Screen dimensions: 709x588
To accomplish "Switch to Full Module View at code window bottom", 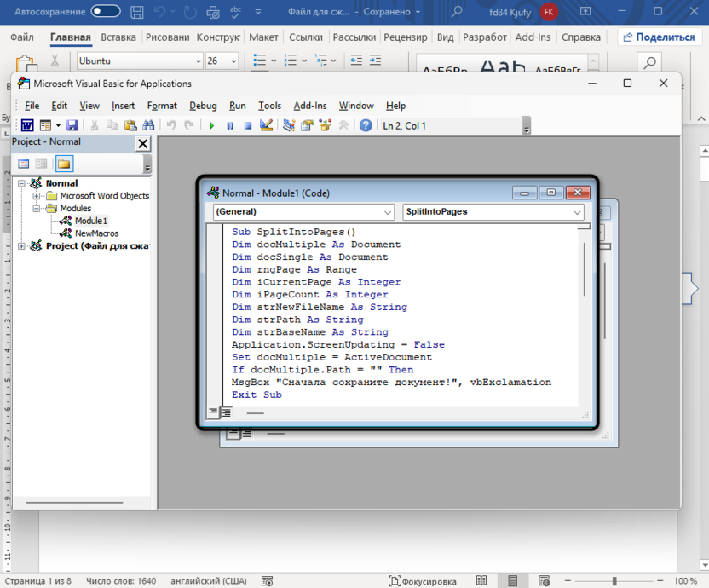I will [227, 412].
